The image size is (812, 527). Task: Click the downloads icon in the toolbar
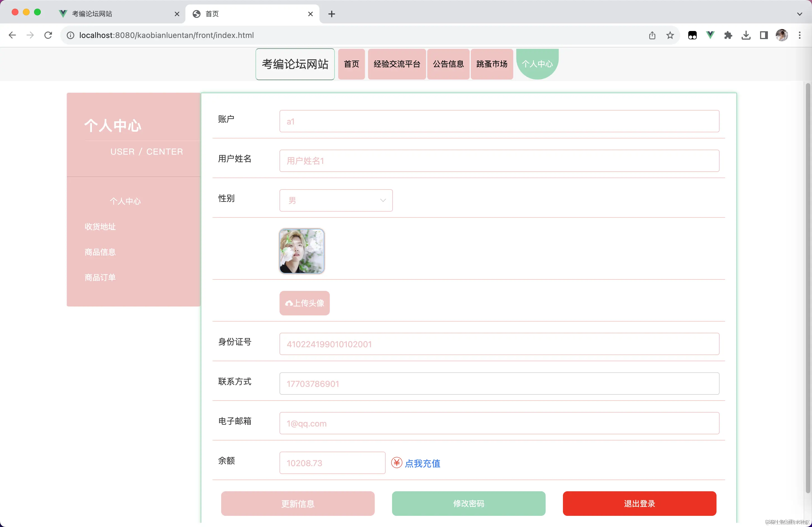click(746, 35)
